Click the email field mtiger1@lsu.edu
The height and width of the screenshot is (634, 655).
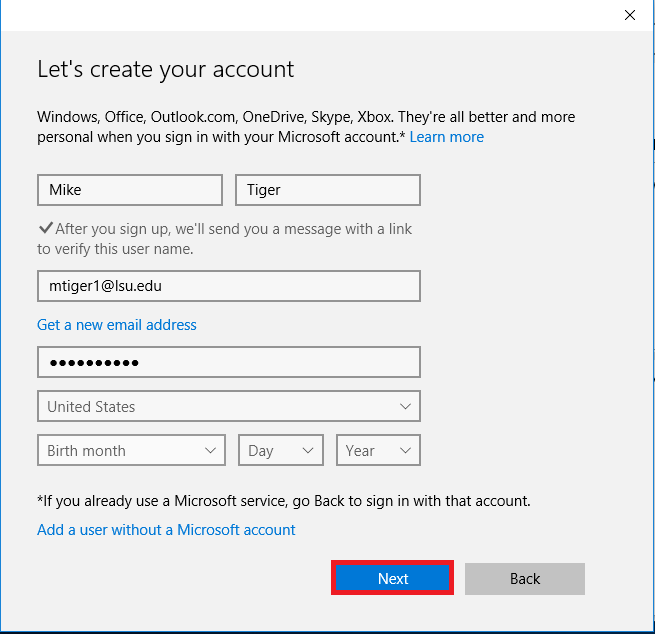coord(229,286)
